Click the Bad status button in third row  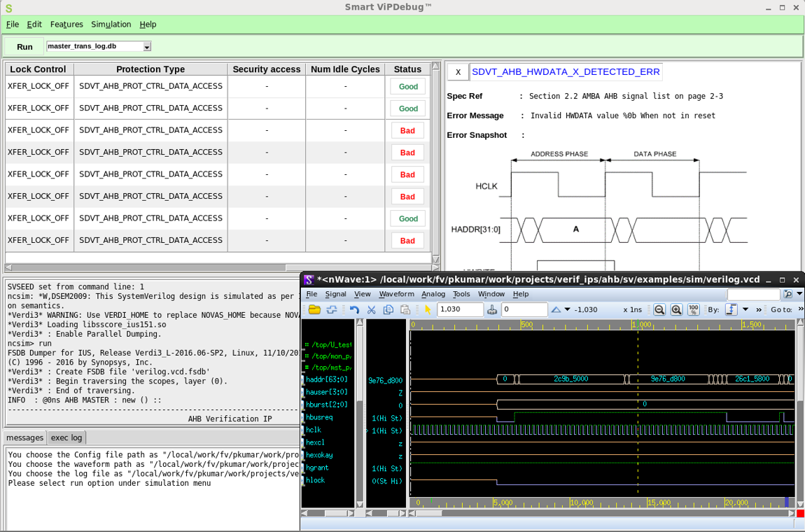(407, 131)
